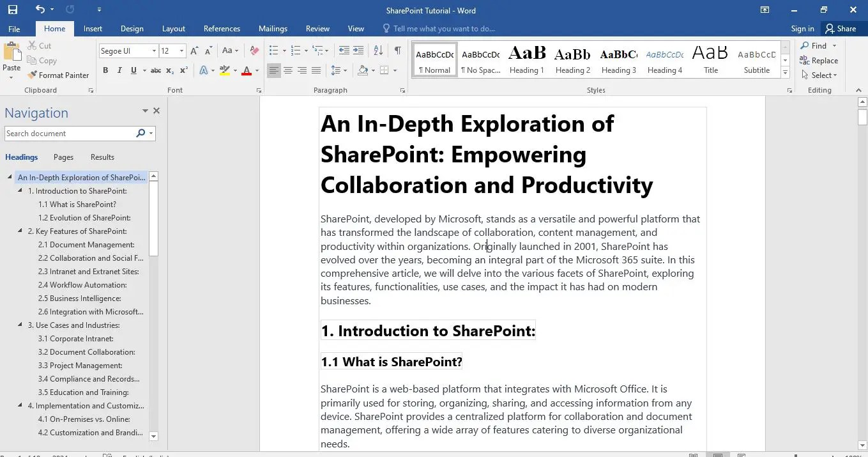Activate the Format Painter
Viewport: 868px width, 457px height.
58,75
